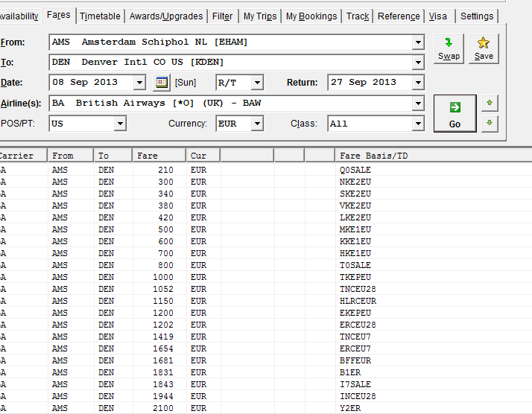Open the My Trips tab
This screenshot has height=414, width=532.
coord(260,16)
